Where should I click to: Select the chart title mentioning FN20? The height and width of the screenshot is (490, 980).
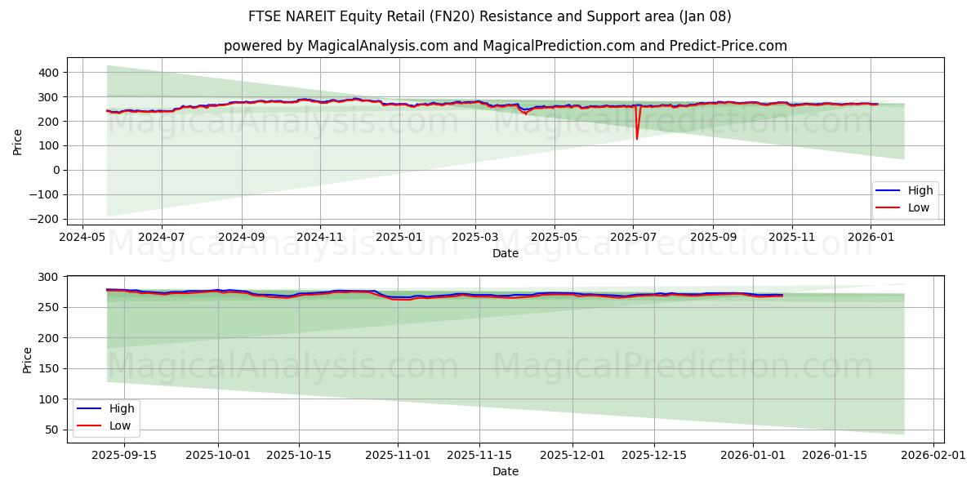tap(490, 16)
